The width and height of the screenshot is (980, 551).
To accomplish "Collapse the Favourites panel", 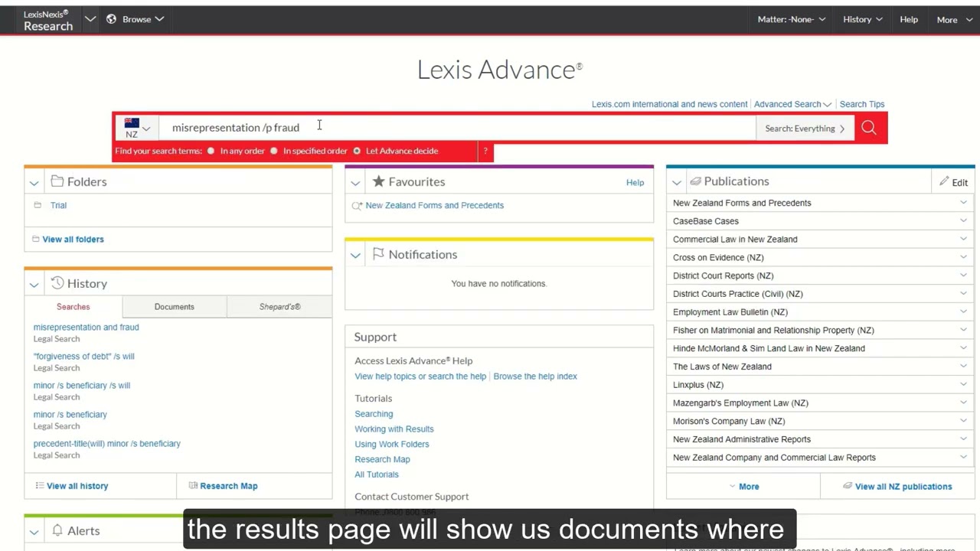I will 355,182.
